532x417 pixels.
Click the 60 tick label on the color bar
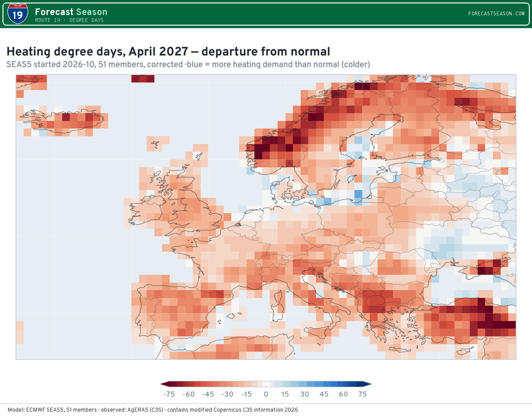[344, 394]
